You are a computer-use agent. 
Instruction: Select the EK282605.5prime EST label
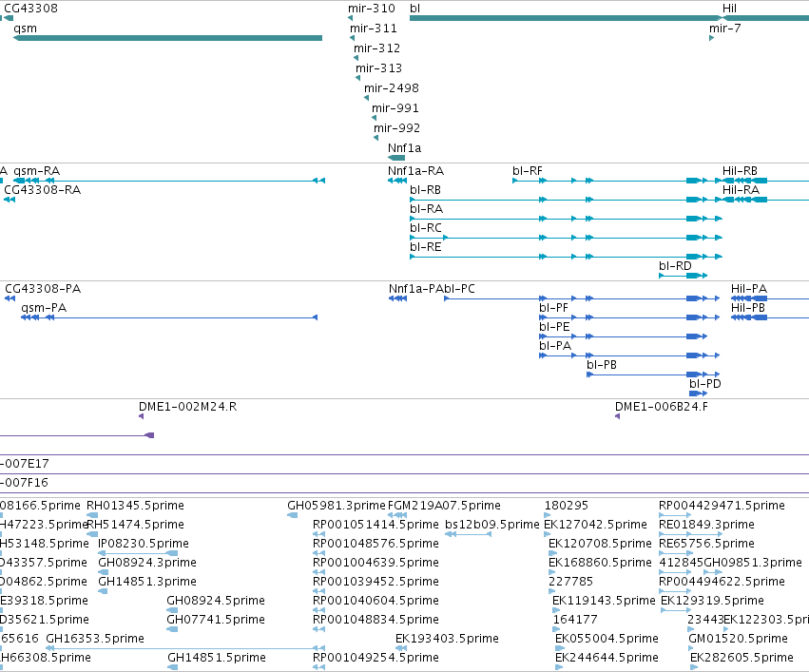(x=742, y=658)
